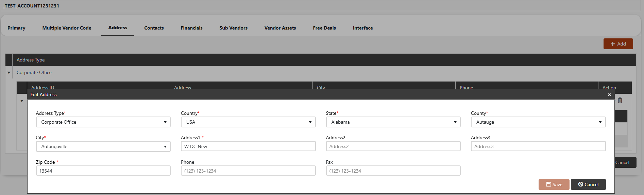The image size is (644, 195).
Task: Focus the Address1 field containing W DC New
Action: 248,146
